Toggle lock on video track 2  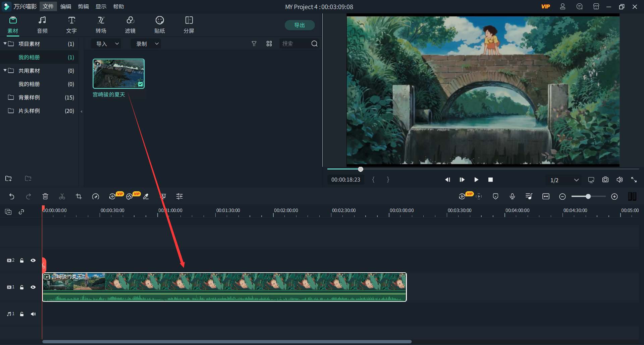[x=22, y=260]
